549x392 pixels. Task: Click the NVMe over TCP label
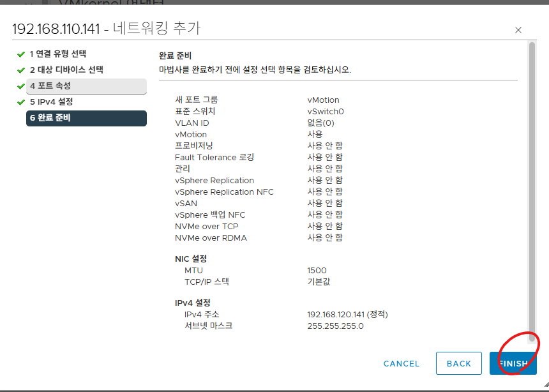(x=207, y=226)
